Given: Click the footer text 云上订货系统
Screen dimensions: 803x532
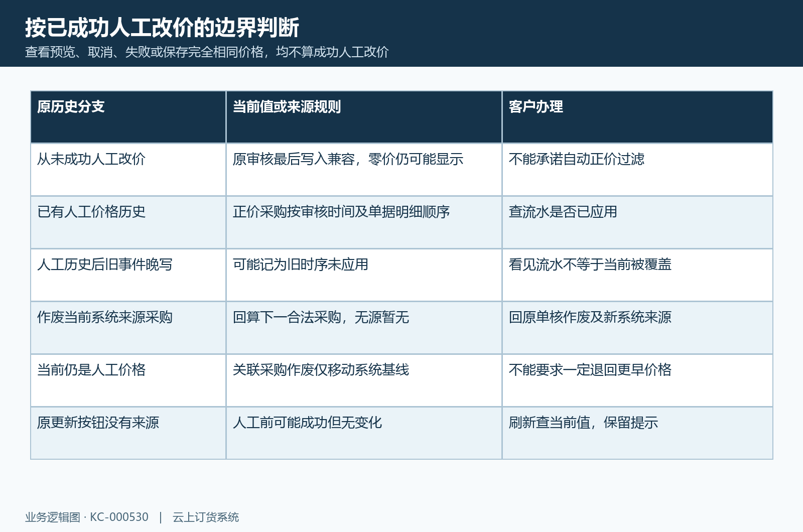Looking at the screenshot, I should [x=206, y=517].
